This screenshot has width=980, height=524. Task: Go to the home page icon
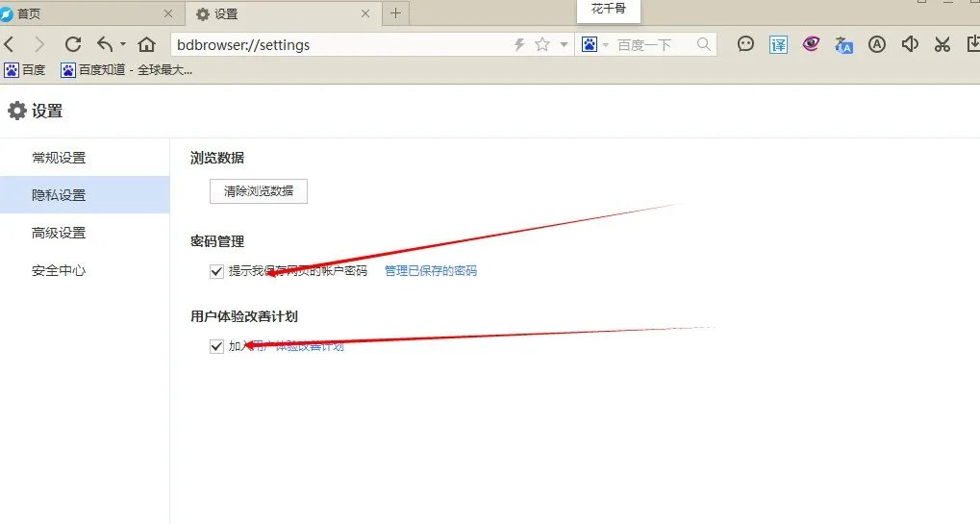146,44
